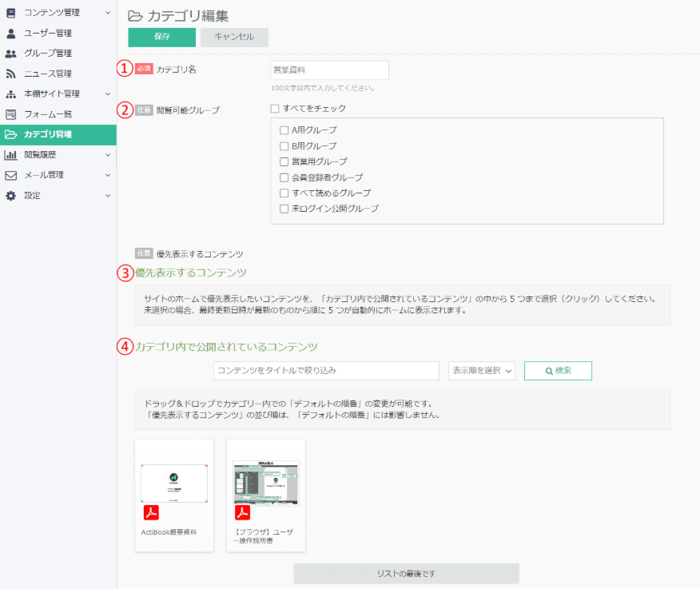Enable the 営業用グループ checkbox
700x589 pixels.
284,161
